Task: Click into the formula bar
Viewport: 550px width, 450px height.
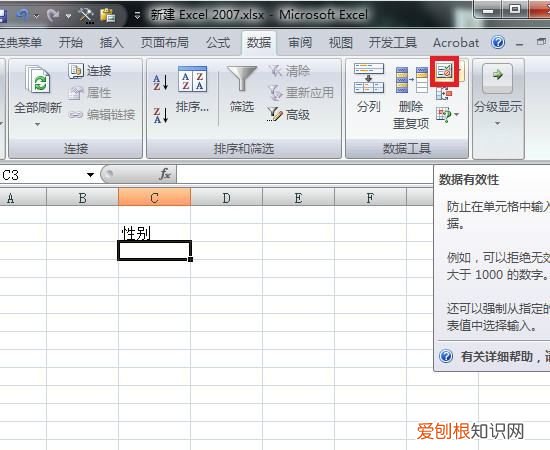Action: pos(305,174)
